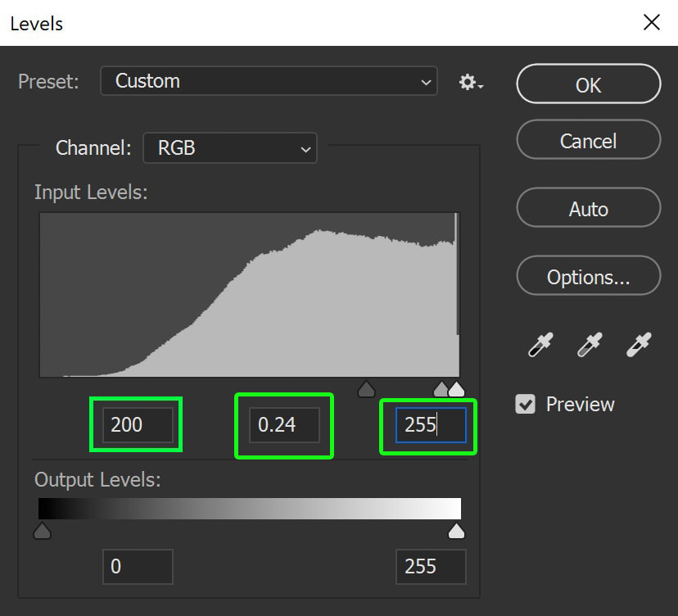Screen dimensions: 678x616
Task: Select the gray point eyedropper
Action: [x=590, y=345]
